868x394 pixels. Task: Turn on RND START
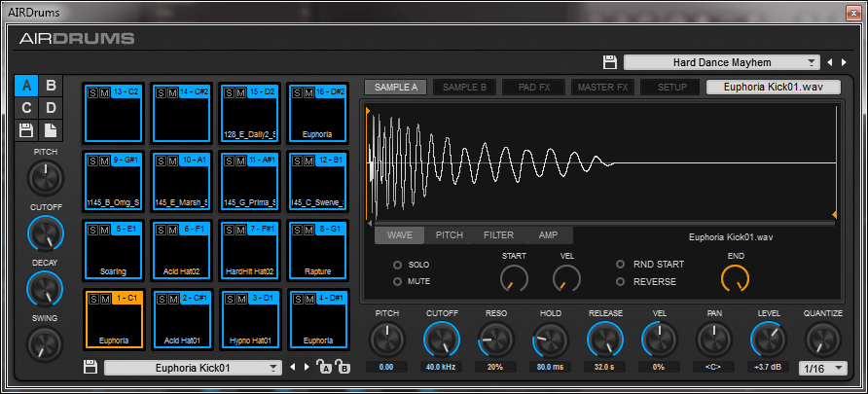point(621,264)
